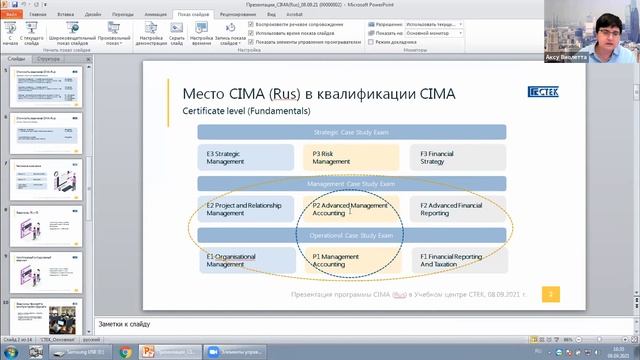This screenshot has height=360, width=640.
Task: Open the Acrobat tab
Action: pyautogui.click(x=294, y=14)
